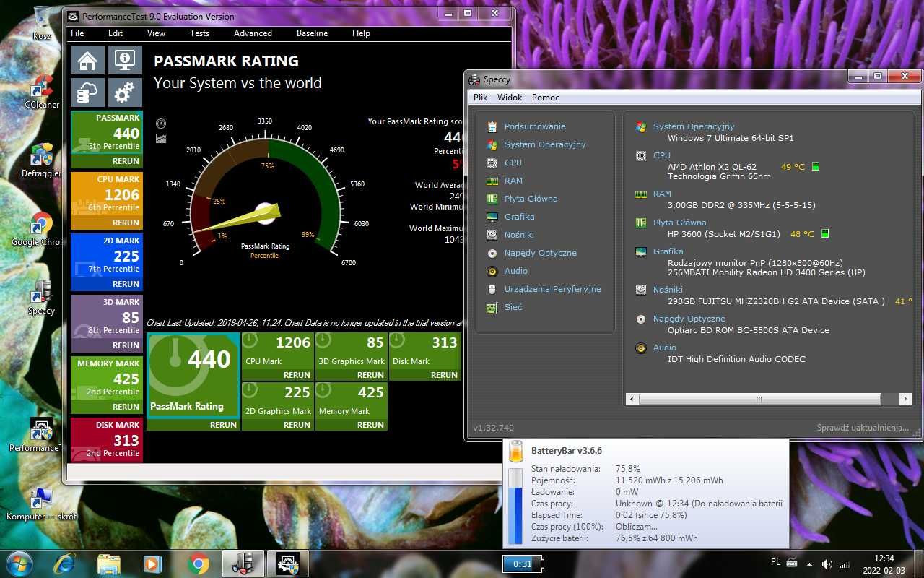Open Windows Media Player from taskbar
The height and width of the screenshot is (578, 924).
152,564
